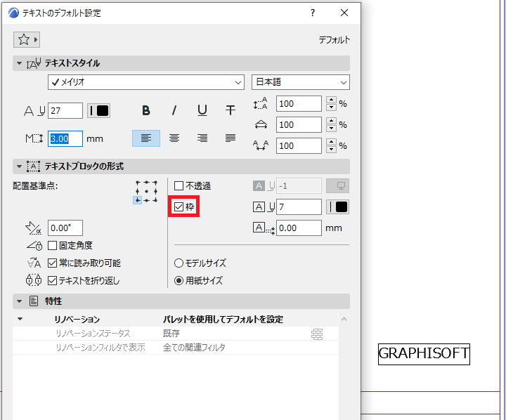This screenshot has width=506, height=420.
Task: Set justified text alignment
Action: pyautogui.click(x=231, y=138)
